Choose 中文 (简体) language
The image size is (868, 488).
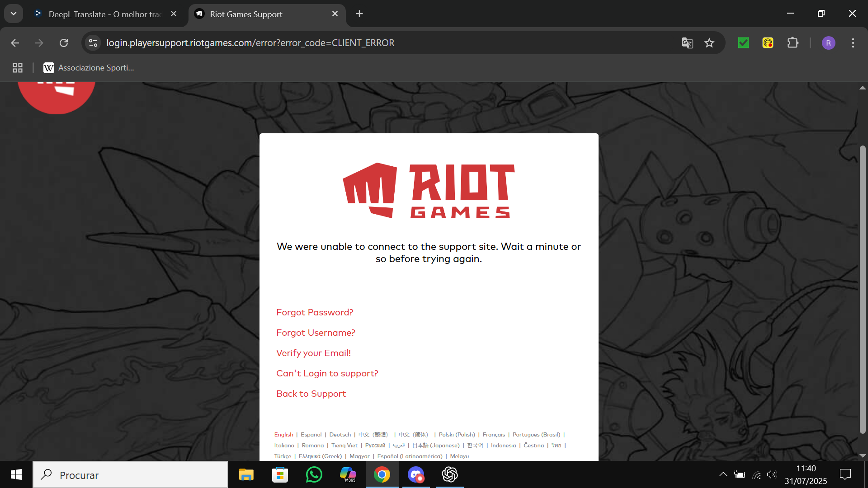coord(414,435)
